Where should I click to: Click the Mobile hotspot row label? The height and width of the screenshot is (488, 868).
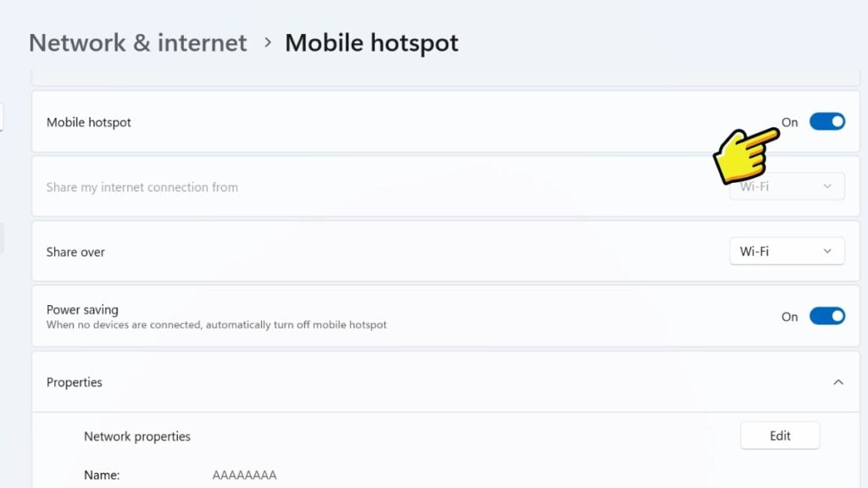[89, 122]
